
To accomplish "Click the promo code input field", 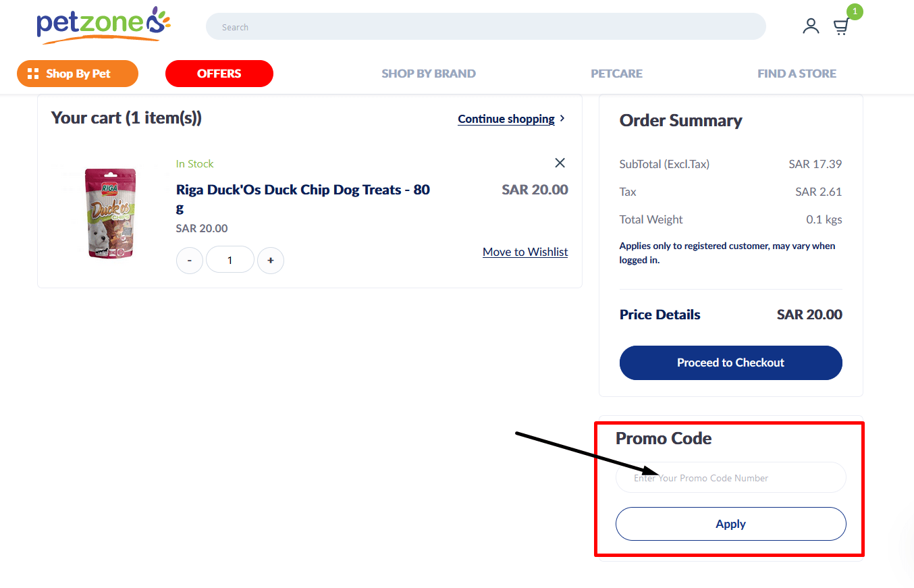I will (730, 477).
